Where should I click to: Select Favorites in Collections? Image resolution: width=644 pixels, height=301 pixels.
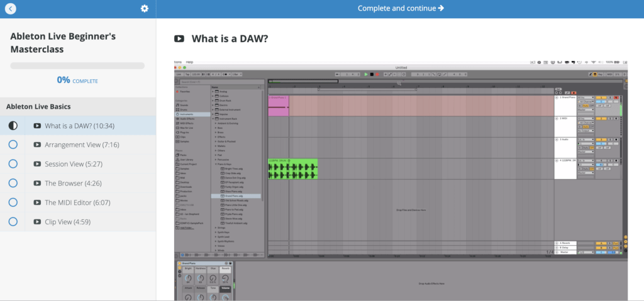[185, 92]
